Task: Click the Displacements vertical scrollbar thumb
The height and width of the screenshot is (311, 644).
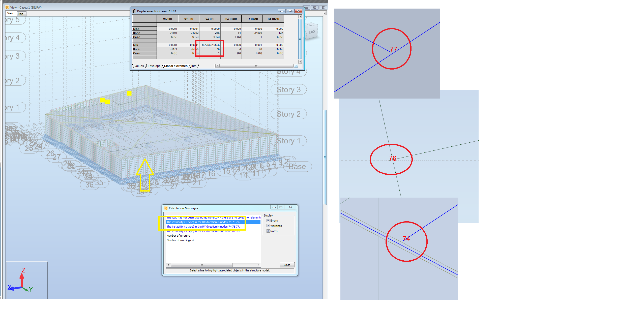Action: point(300,39)
